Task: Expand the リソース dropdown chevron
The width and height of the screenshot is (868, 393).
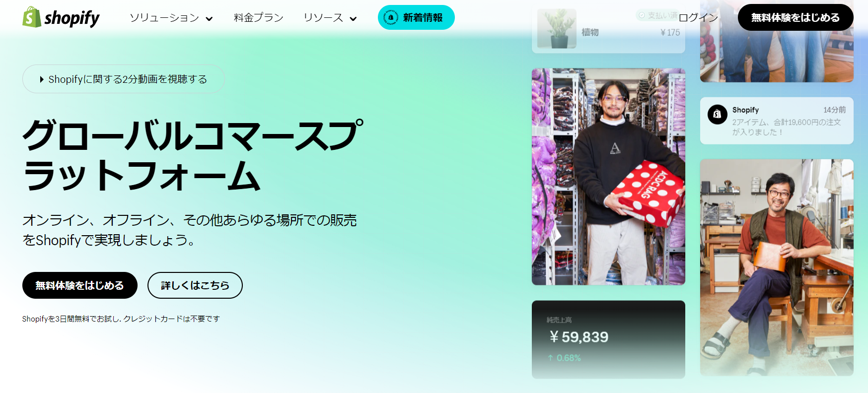Action: coord(353,19)
